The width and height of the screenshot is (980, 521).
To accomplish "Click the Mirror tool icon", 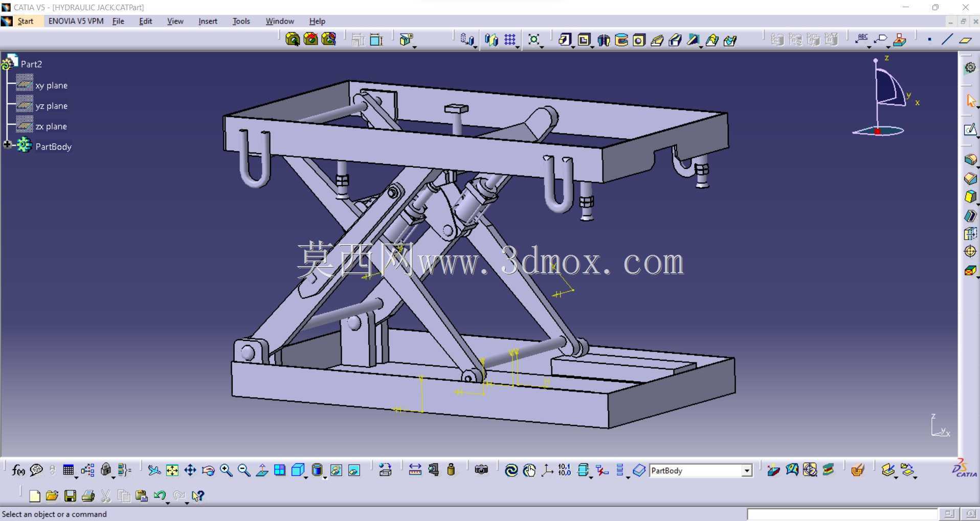I will [x=492, y=39].
